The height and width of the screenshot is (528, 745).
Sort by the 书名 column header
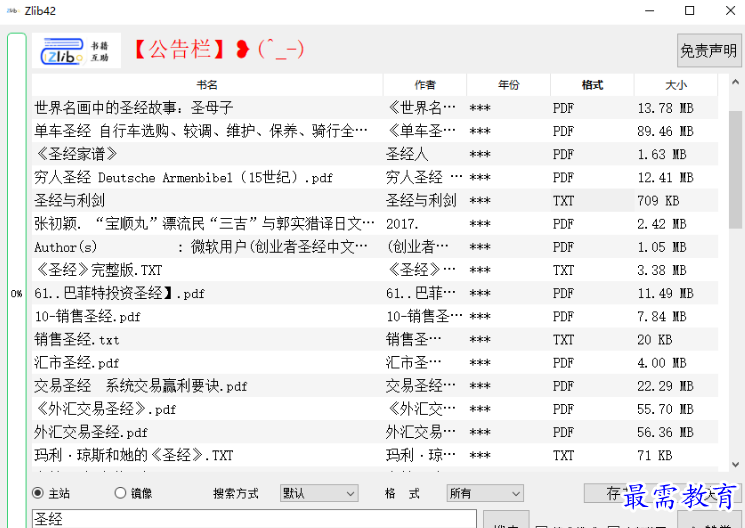tap(207, 85)
